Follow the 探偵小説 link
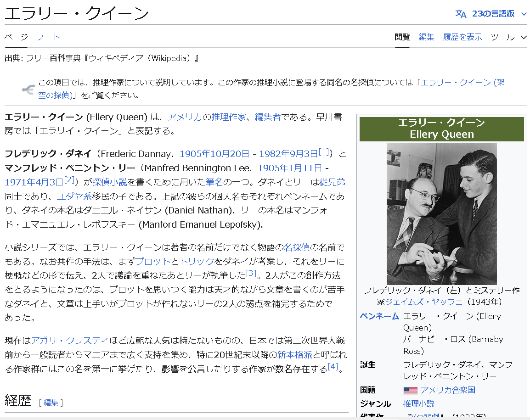 [x=109, y=182]
